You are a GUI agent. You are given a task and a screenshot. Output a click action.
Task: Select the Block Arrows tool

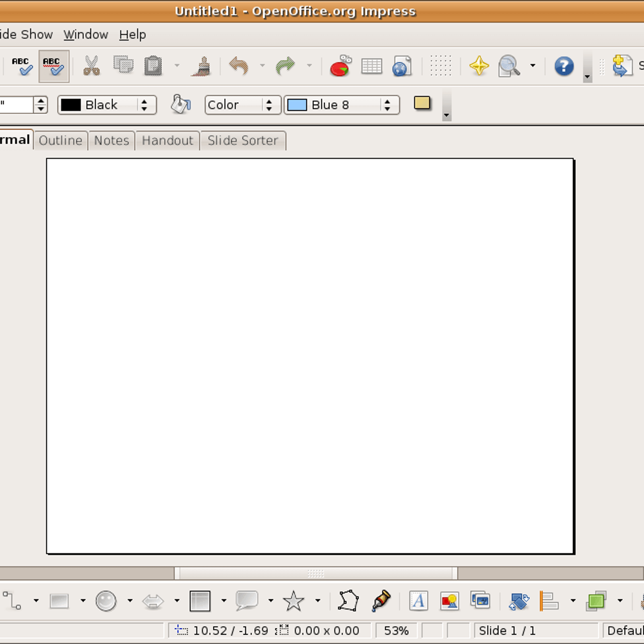pyautogui.click(x=153, y=601)
